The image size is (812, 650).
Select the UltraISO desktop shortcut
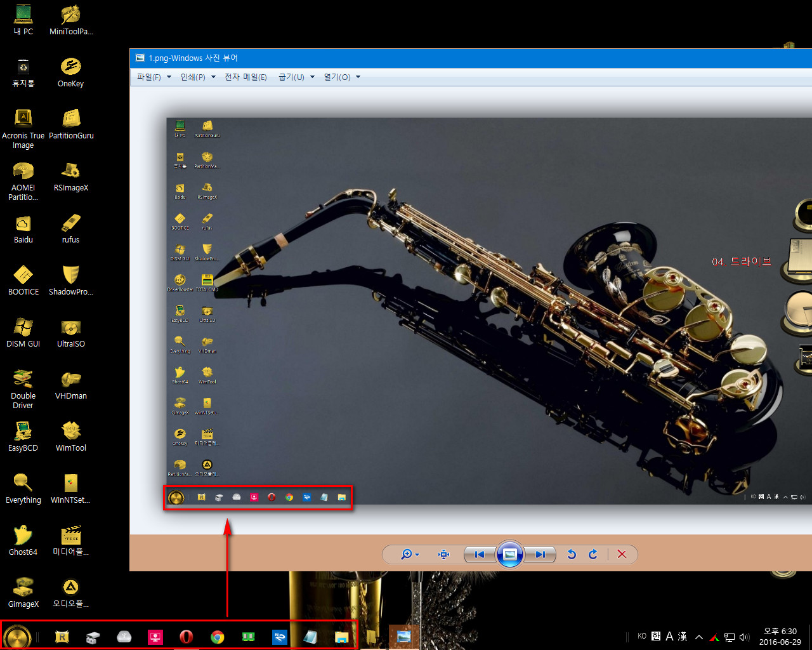pos(71,332)
